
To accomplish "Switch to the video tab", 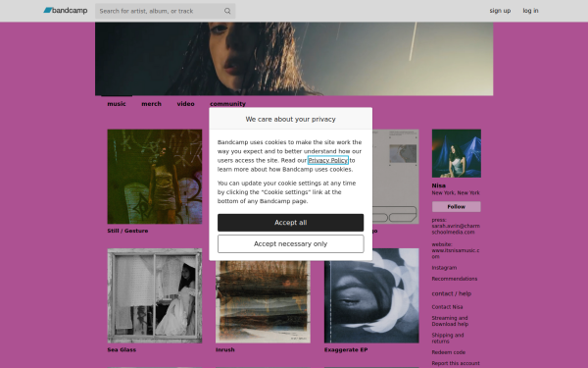I will [x=185, y=104].
